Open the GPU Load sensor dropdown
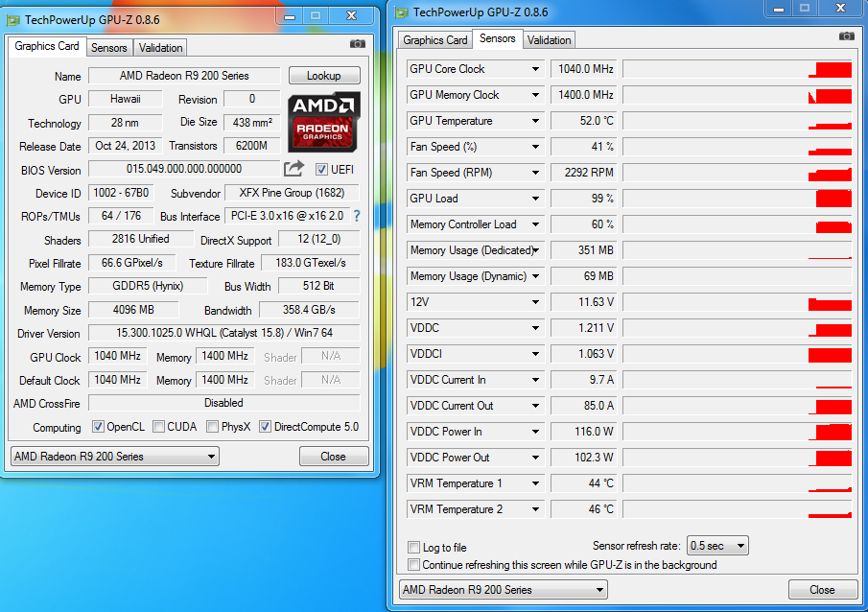 click(x=535, y=199)
